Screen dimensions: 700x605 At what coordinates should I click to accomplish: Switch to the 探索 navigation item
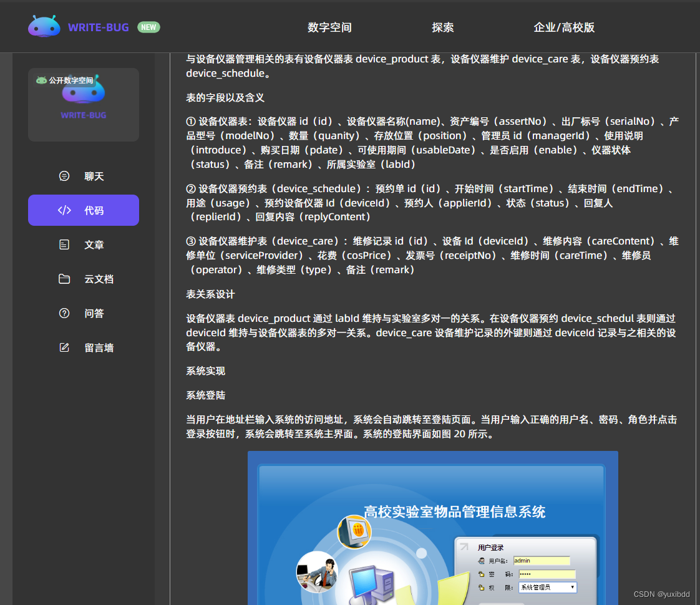(443, 27)
